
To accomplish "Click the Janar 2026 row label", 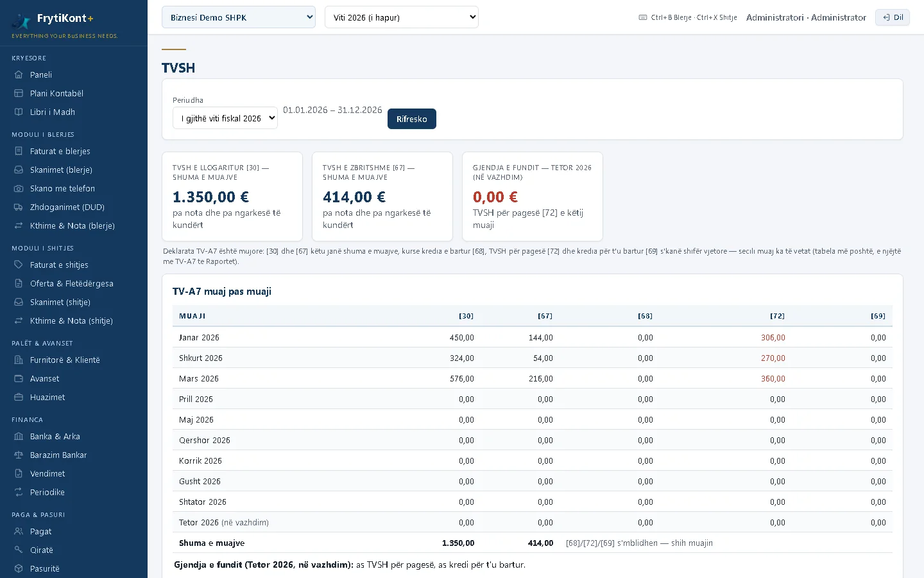I will coord(199,337).
